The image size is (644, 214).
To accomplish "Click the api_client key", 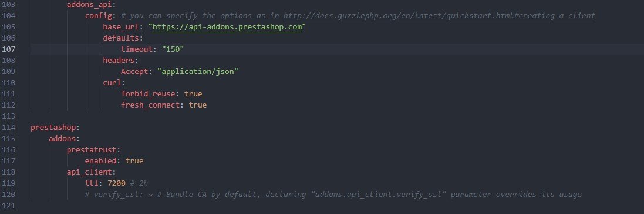I will click(x=89, y=172).
